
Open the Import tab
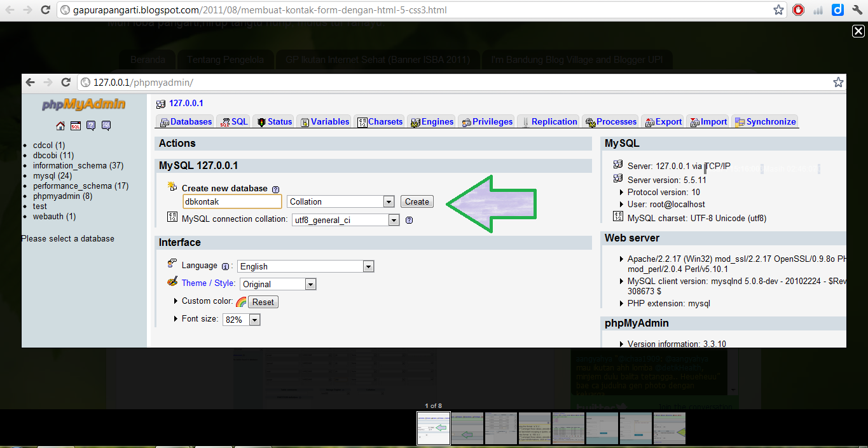(708, 121)
